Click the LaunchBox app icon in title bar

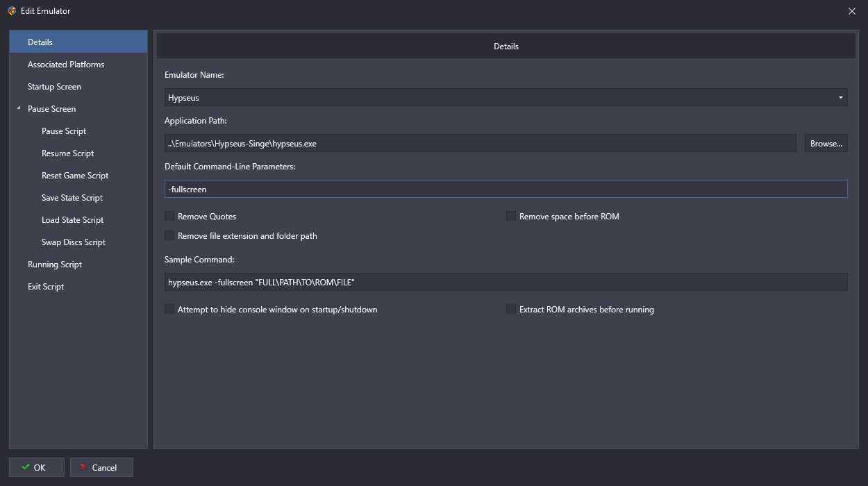pyautogui.click(x=12, y=11)
